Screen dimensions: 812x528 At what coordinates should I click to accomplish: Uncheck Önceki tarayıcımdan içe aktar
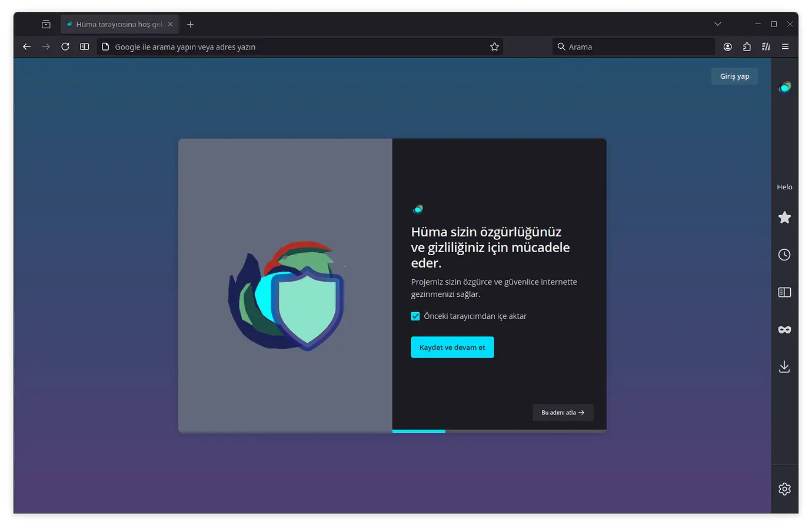coord(415,316)
